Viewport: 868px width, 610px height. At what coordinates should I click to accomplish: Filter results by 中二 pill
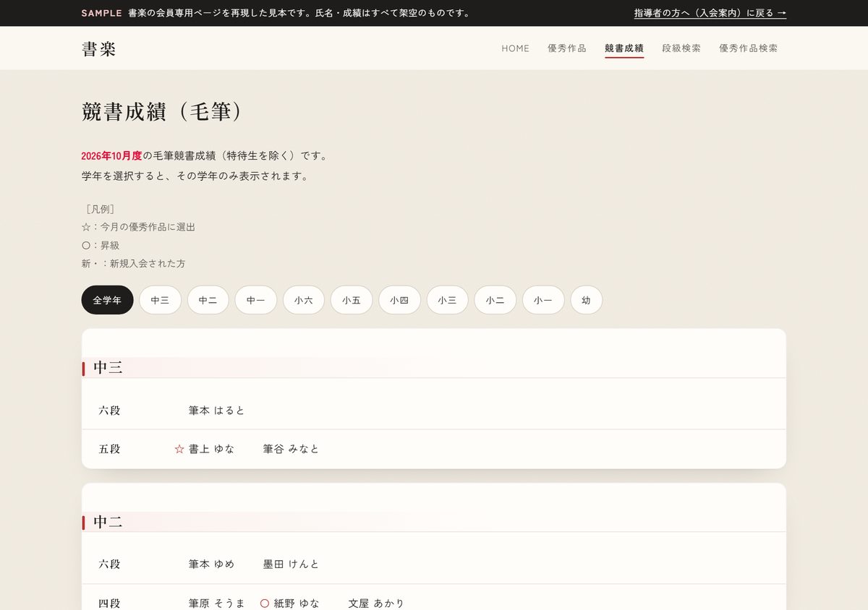(x=208, y=300)
